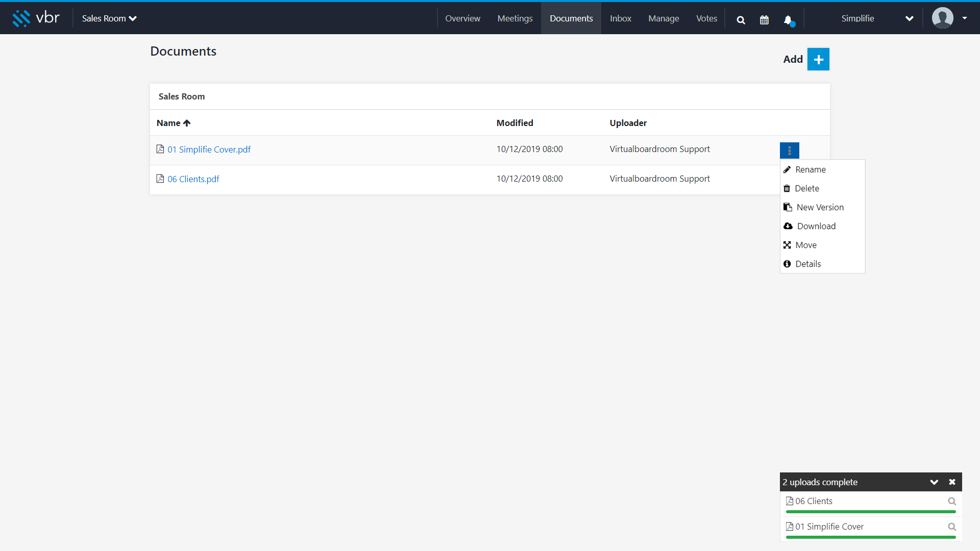Go to the Overview tab
Screen dimensions: 980x551
[x=462, y=18]
